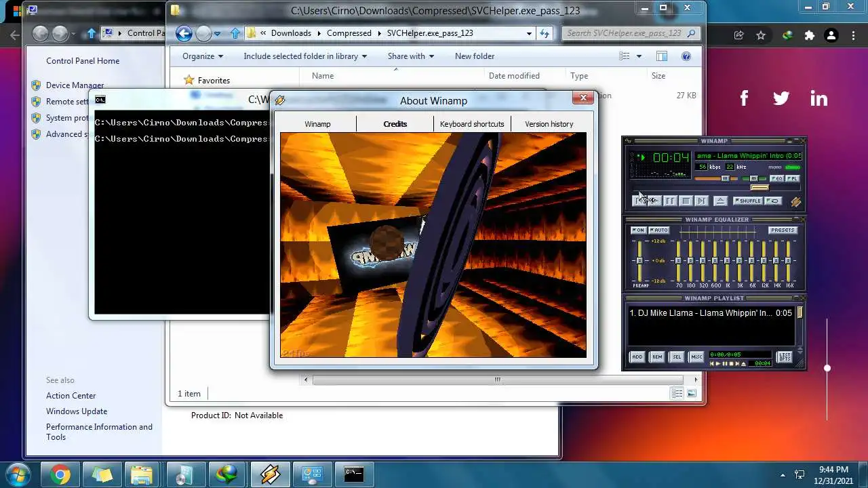Select Favorites in Explorer navigation pane

click(x=214, y=81)
